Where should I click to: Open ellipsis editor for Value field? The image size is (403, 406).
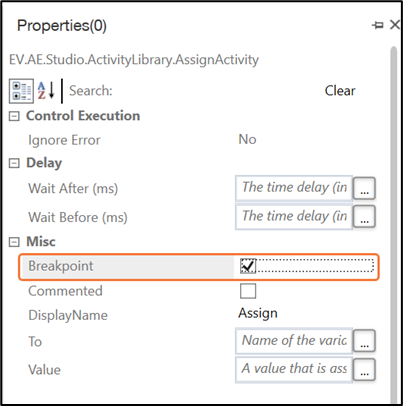pyautogui.click(x=364, y=369)
